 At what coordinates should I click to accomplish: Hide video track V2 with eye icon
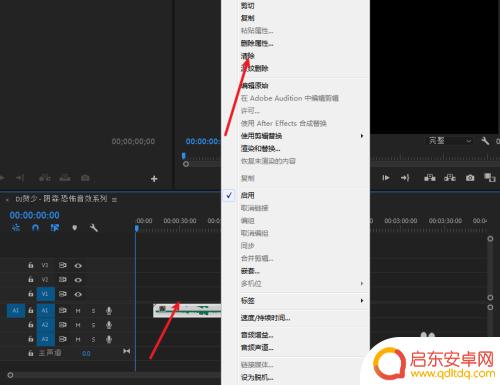click(x=78, y=280)
